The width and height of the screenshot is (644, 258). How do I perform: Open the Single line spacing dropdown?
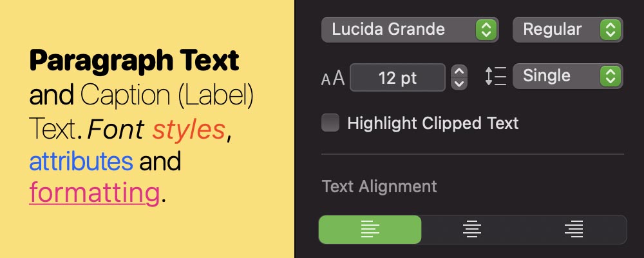coord(567,76)
